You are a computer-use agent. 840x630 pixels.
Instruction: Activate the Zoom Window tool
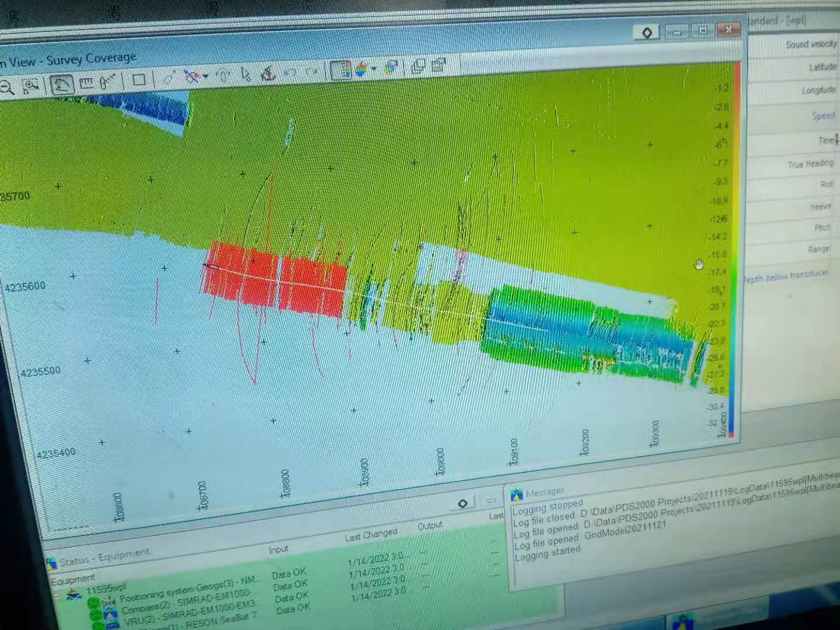point(30,86)
